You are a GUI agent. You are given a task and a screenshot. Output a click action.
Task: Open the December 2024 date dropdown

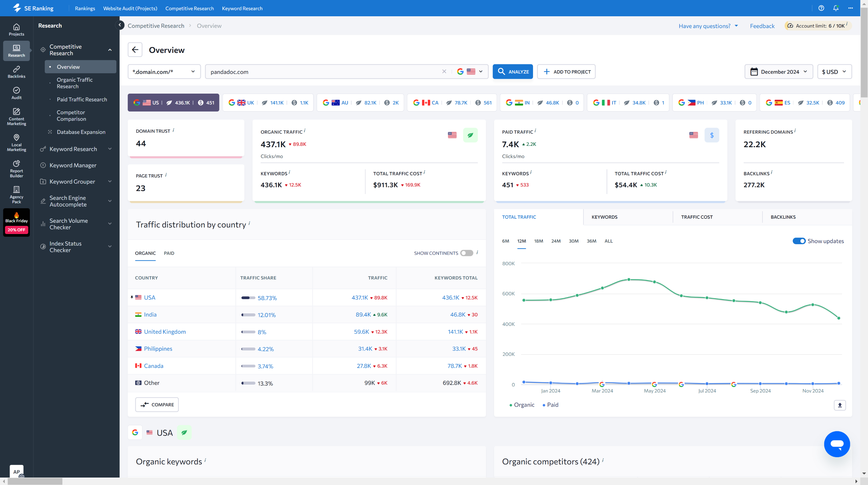pos(778,72)
